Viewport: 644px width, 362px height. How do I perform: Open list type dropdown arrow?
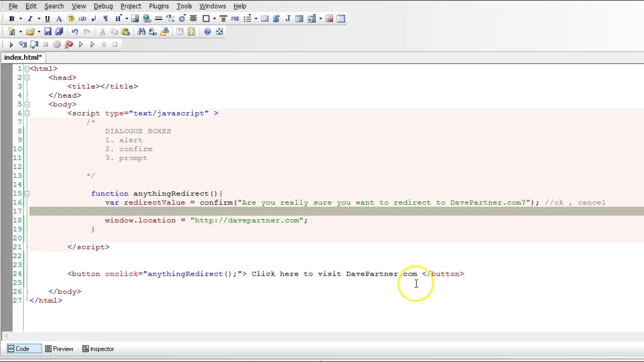pos(256,19)
